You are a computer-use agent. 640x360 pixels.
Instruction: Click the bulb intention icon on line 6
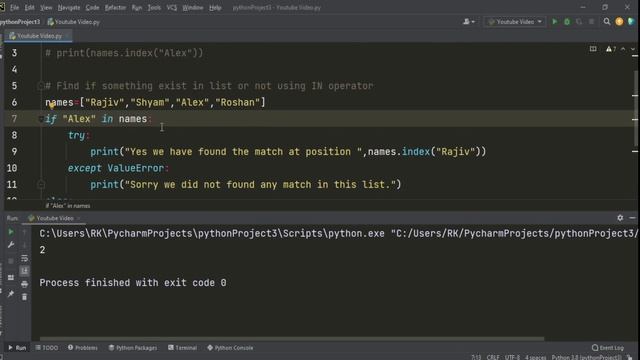pyautogui.click(x=52, y=106)
